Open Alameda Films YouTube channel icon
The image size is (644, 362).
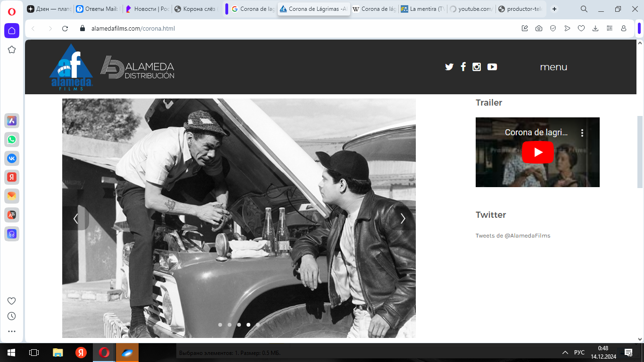(x=492, y=67)
